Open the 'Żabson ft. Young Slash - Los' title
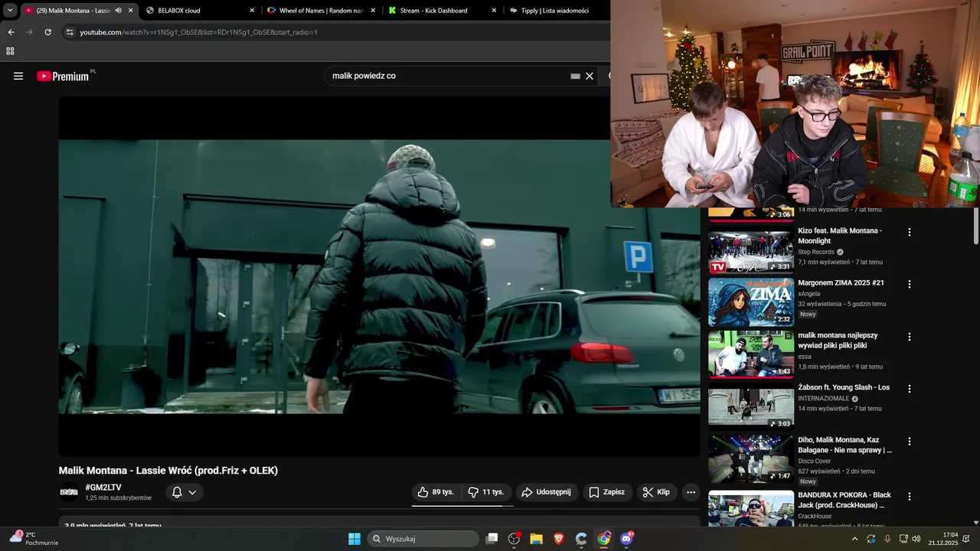The height and width of the screenshot is (551, 980). (844, 387)
